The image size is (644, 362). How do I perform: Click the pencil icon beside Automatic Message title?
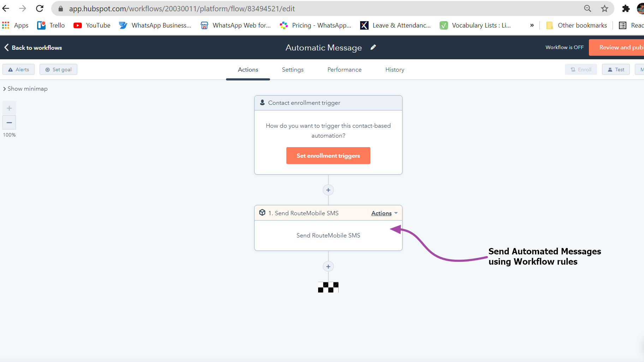[x=373, y=47]
